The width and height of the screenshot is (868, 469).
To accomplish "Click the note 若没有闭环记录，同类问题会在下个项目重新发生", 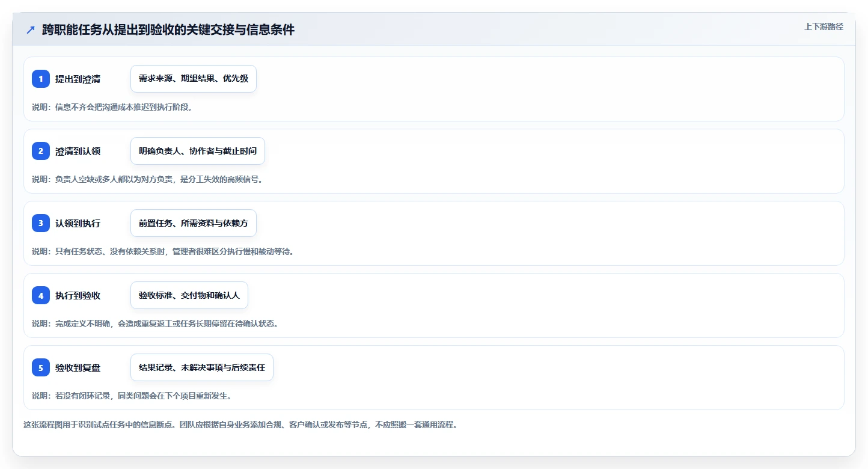I will 132,396.
